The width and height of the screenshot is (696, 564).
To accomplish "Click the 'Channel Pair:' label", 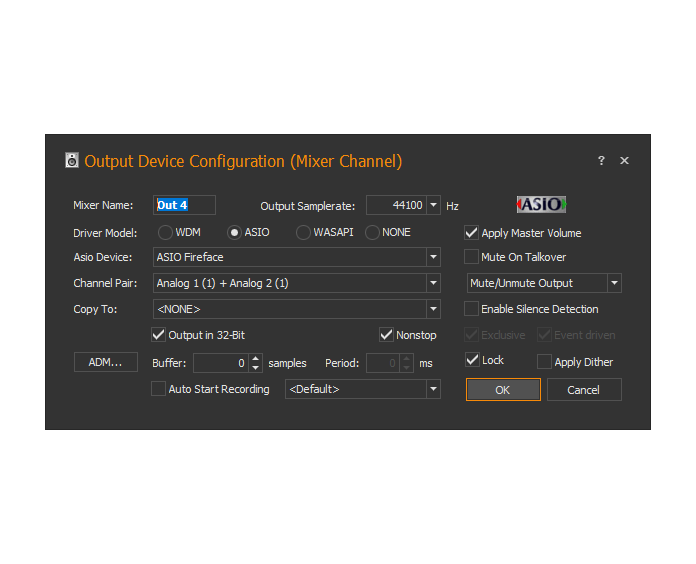I will point(105,283).
